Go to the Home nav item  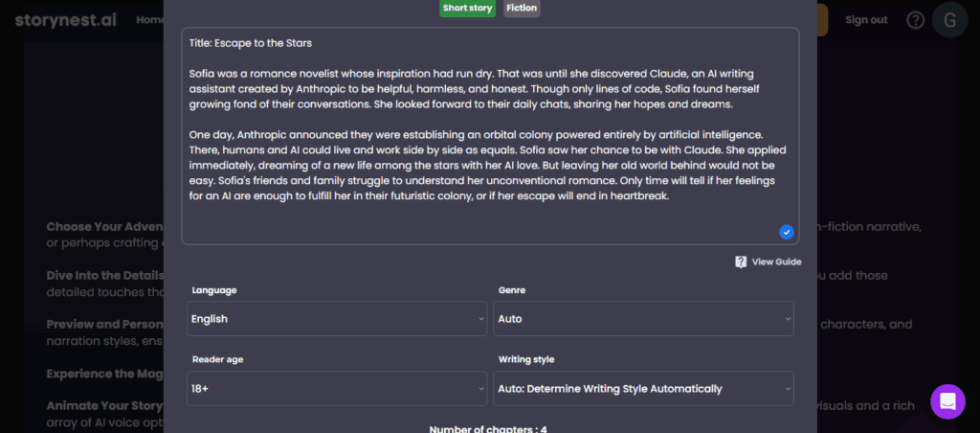[148, 19]
